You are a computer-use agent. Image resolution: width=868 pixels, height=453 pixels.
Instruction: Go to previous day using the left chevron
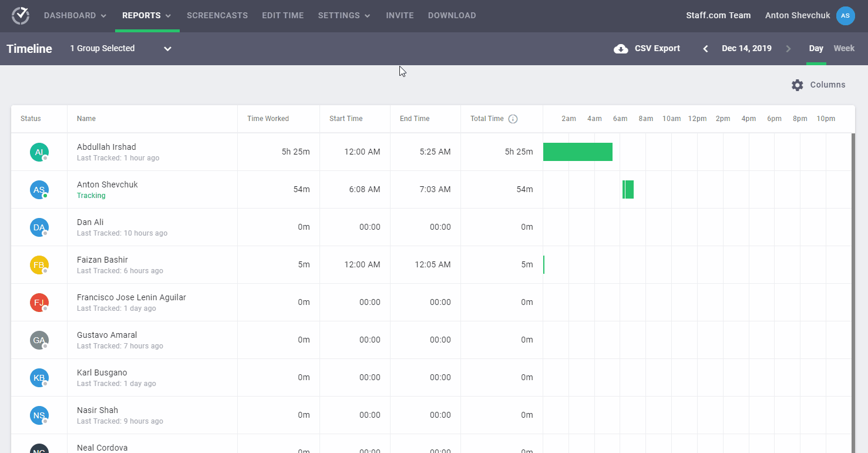(705, 48)
